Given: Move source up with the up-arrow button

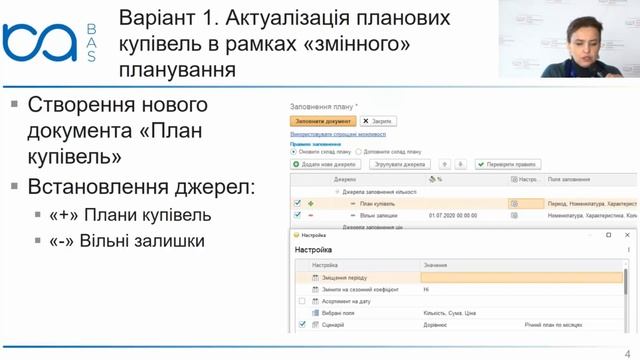Looking at the screenshot, I should point(445,164).
